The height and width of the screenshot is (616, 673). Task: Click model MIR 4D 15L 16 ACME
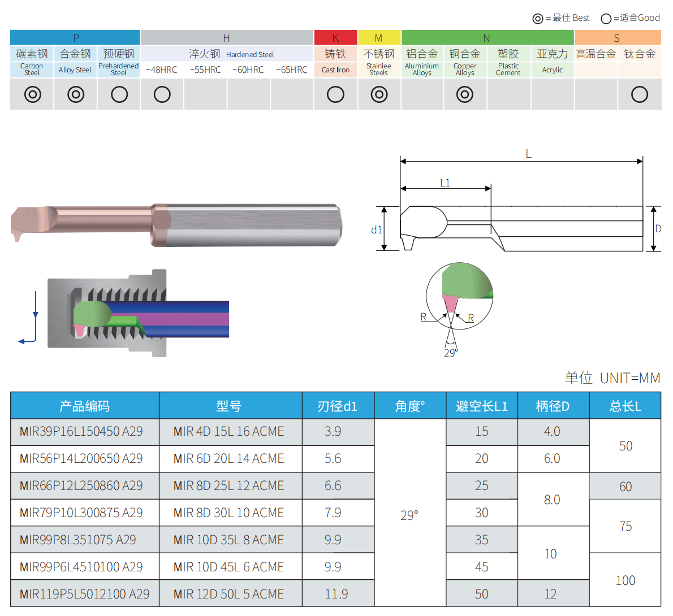click(229, 432)
